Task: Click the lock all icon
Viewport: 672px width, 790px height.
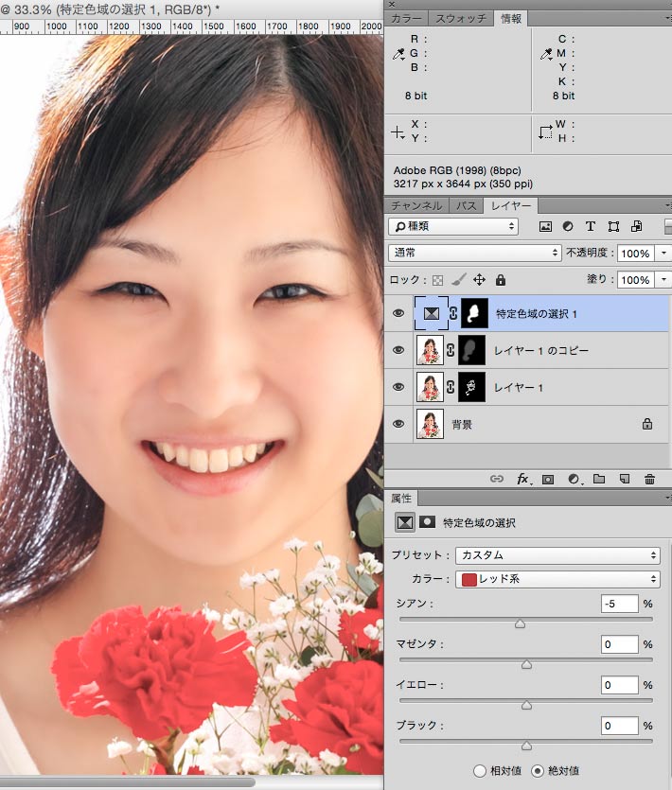Action: [500, 280]
